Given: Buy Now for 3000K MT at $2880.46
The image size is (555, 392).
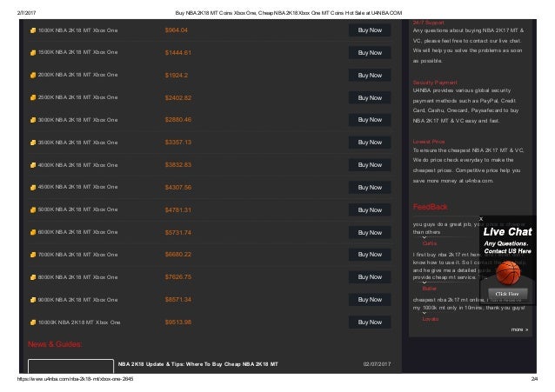Looking at the screenshot, I should (x=370, y=120).
